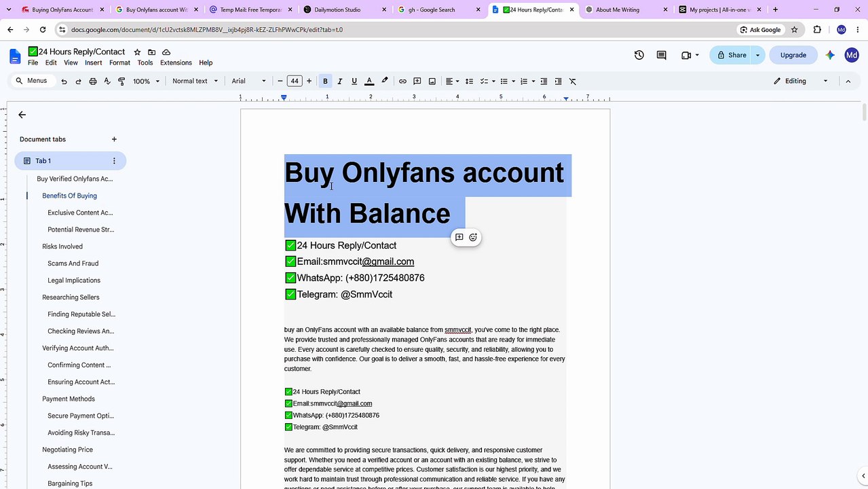Switch to About Me Writing tab

(628, 10)
